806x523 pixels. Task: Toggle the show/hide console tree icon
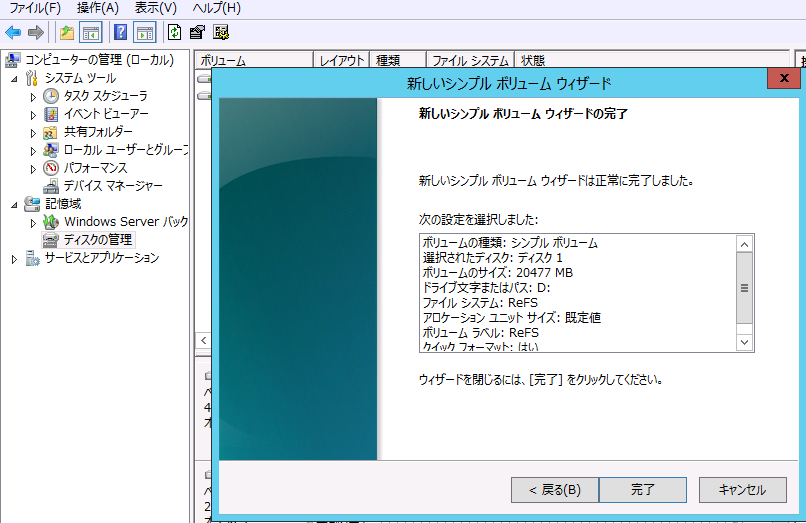(90, 32)
